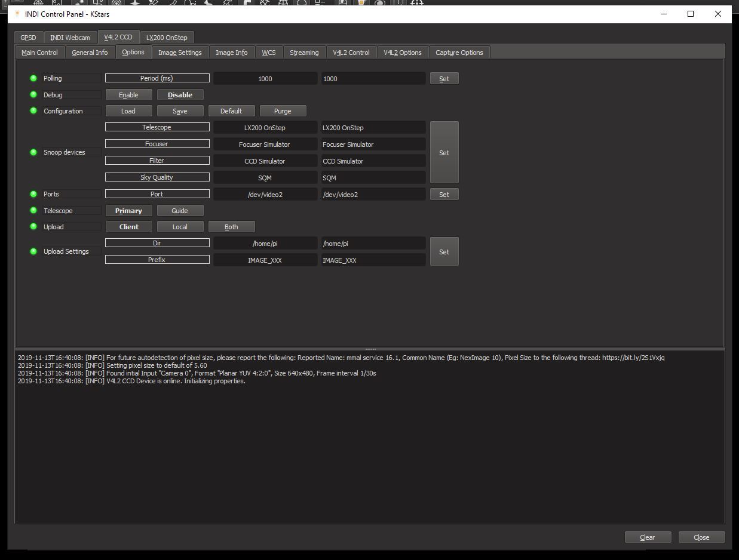Edit the Sky Quality snoop field
739x560 pixels.
point(373,178)
